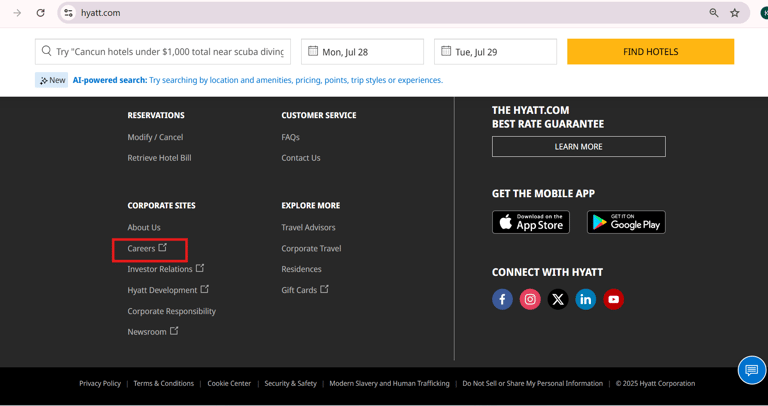Open the Contact Us link
Image resolution: width=768 pixels, height=406 pixels.
pyautogui.click(x=301, y=158)
